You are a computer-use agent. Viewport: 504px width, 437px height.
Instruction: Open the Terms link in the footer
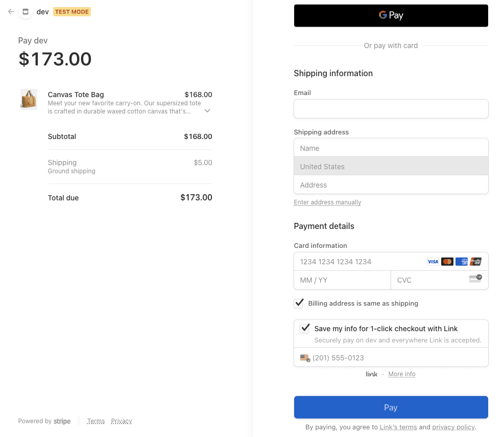[95, 421]
